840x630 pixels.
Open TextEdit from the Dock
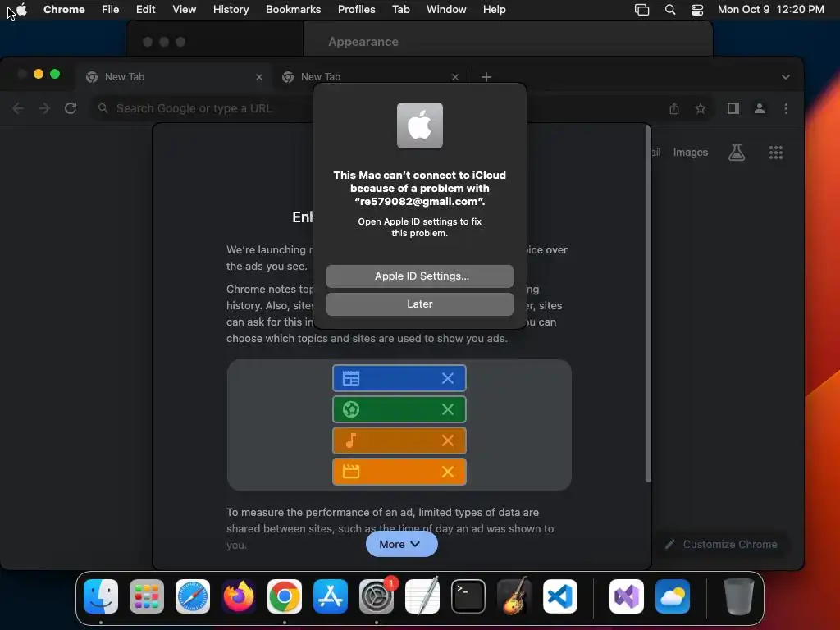click(422, 596)
